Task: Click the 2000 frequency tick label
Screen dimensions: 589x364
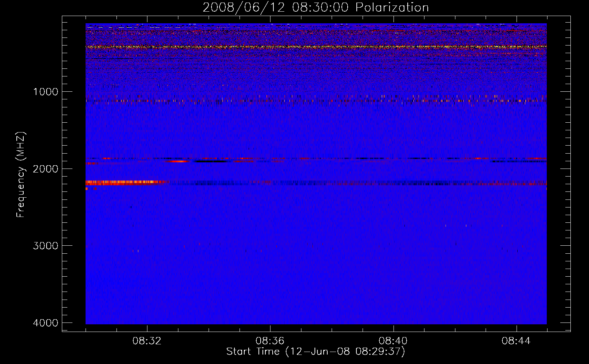Action: click(x=46, y=169)
